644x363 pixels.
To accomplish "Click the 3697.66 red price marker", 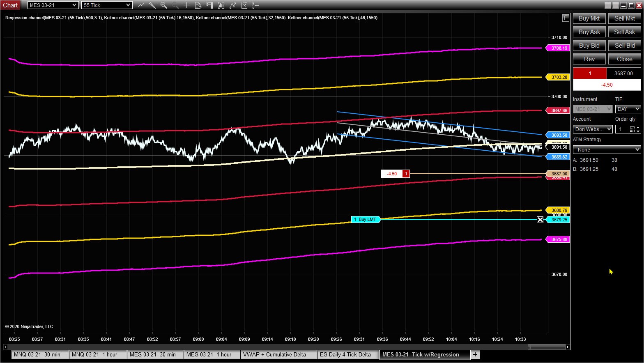I will 559,110.
